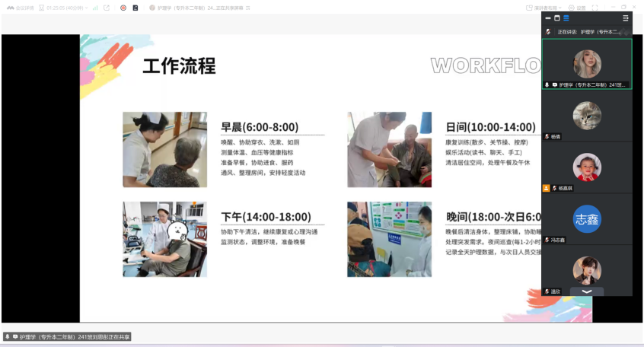The width and height of the screenshot is (644, 347).
Task: Open 设置 settings
Action: [x=577, y=8]
